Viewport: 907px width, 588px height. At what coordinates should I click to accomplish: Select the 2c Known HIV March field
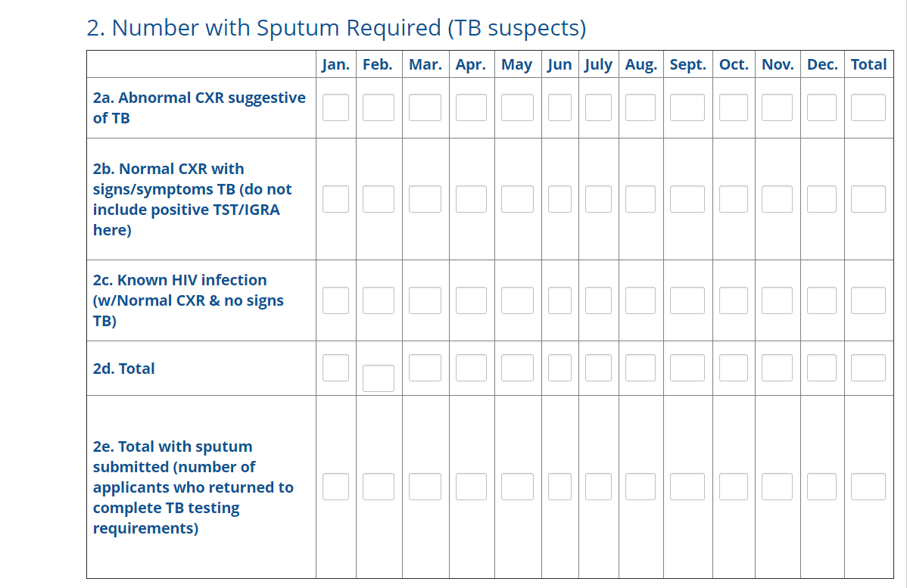(x=425, y=300)
